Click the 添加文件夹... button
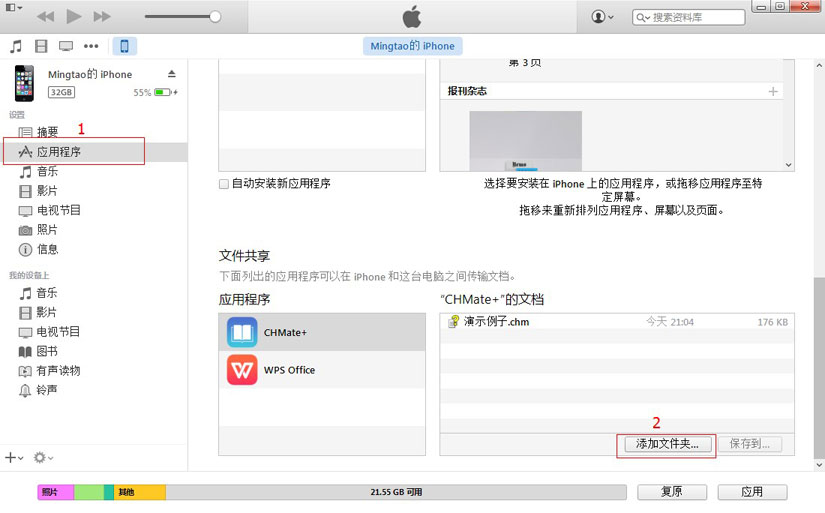Viewport: 825px width, 513px height. tap(668, 444)
